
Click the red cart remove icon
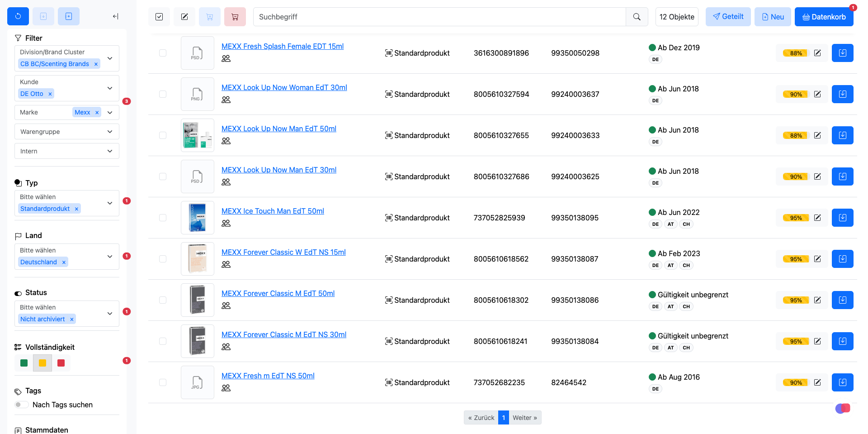click(235, 17)
